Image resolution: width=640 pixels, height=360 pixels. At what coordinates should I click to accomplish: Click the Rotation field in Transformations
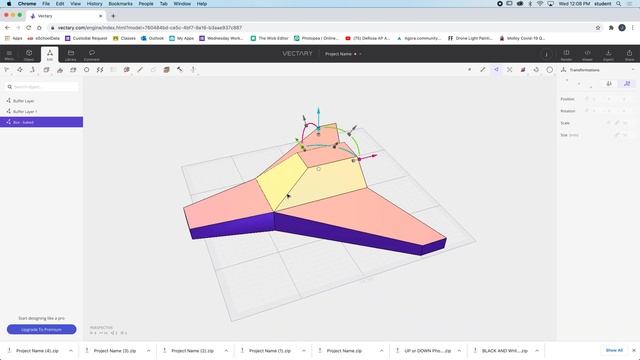tap(599, 111)
